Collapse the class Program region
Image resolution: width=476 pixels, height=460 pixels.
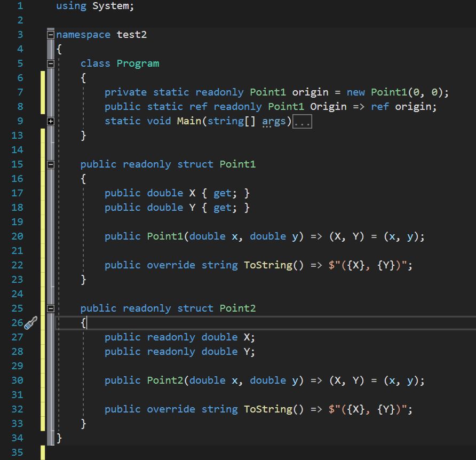pos(51,63)
